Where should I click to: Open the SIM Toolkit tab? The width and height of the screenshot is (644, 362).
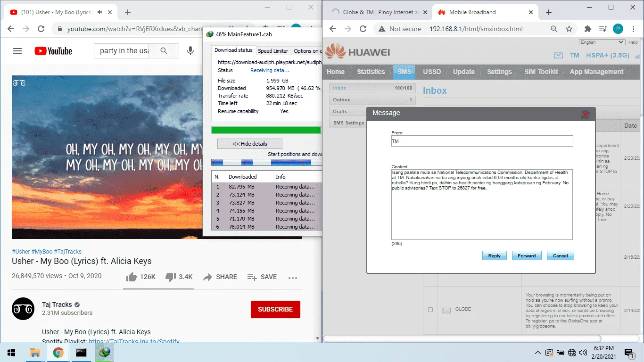[541, 72]
